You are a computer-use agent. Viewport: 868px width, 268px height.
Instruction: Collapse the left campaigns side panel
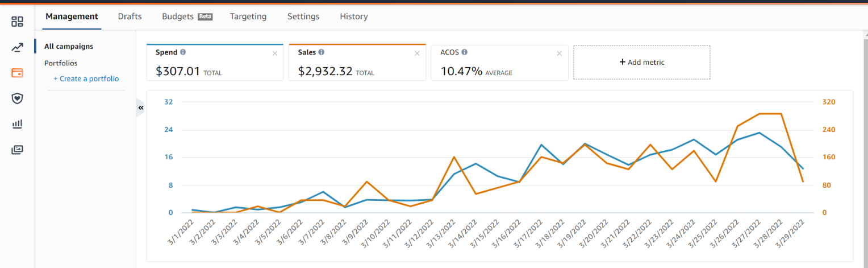(141, 108)
